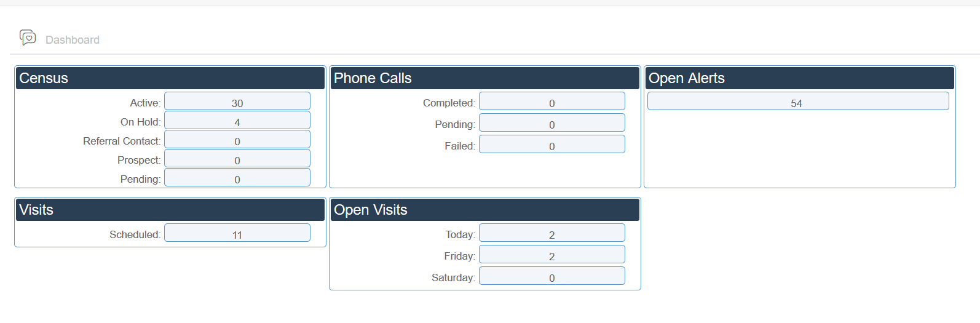Click the Referral Contact count box
This screenshot has height=323, width=980.
pos(237,139)
